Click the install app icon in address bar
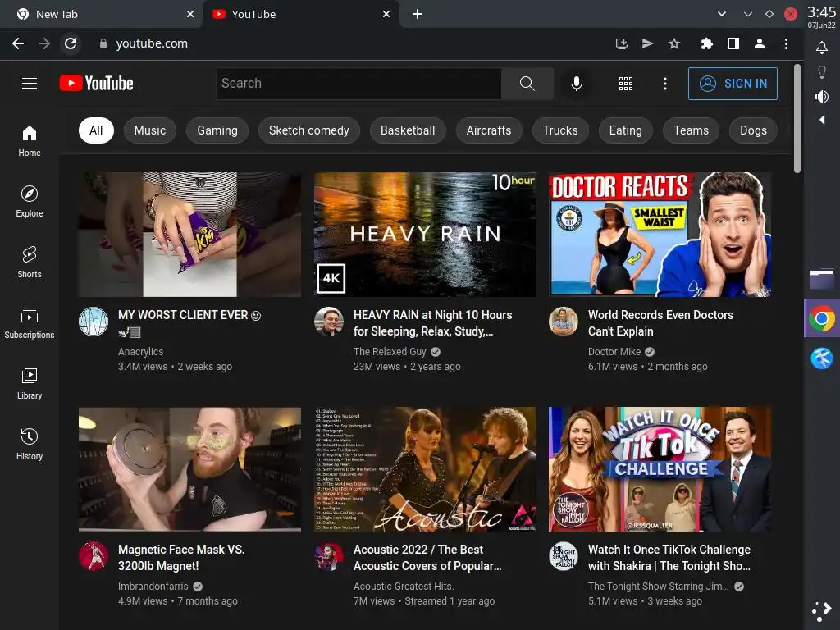Viewport: 840px width, 630px height. tap(622, 43)
